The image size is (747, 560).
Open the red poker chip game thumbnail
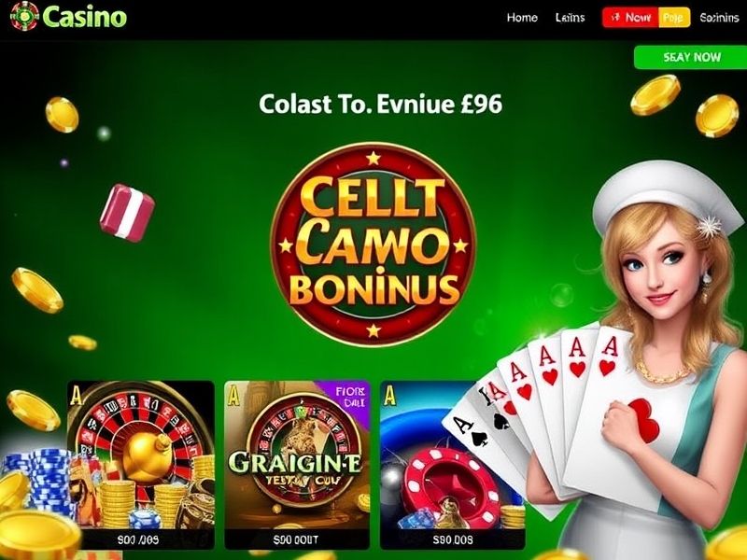[453, 465]
